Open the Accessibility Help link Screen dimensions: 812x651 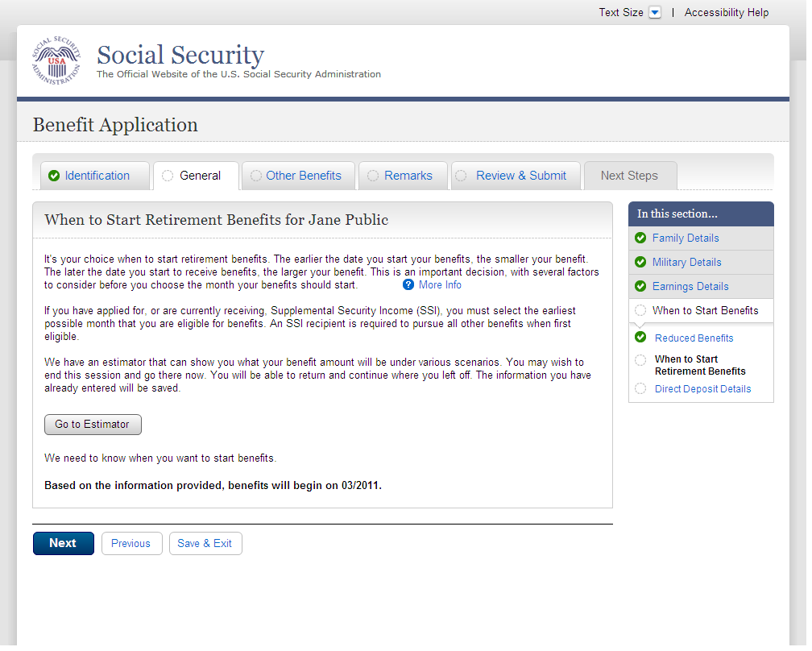(x=727, y=13)
